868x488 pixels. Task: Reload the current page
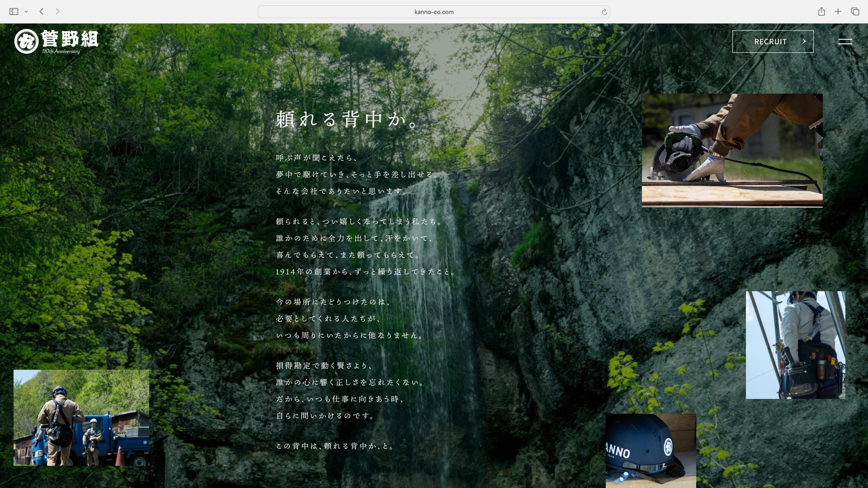(x=604, y=12)
